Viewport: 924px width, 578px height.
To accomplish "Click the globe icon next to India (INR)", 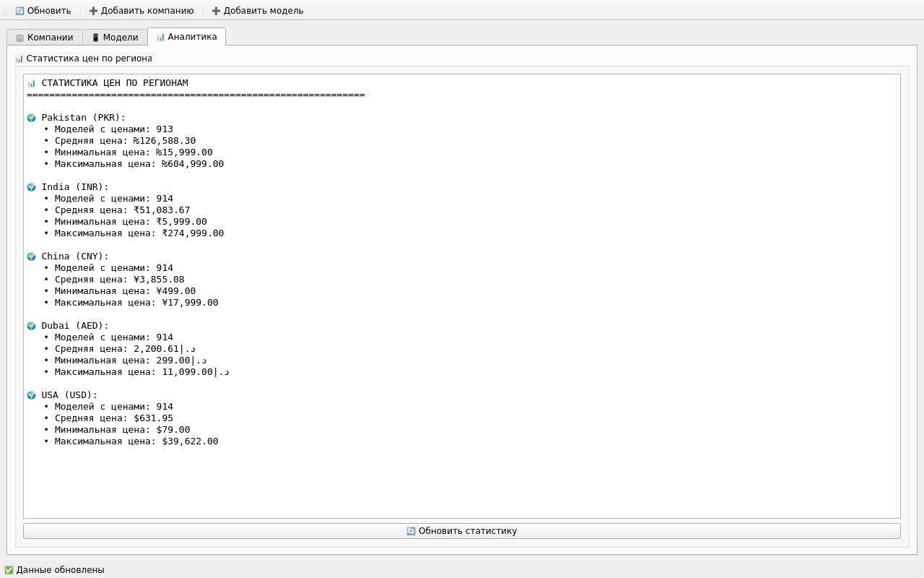I will pos(31,187).
